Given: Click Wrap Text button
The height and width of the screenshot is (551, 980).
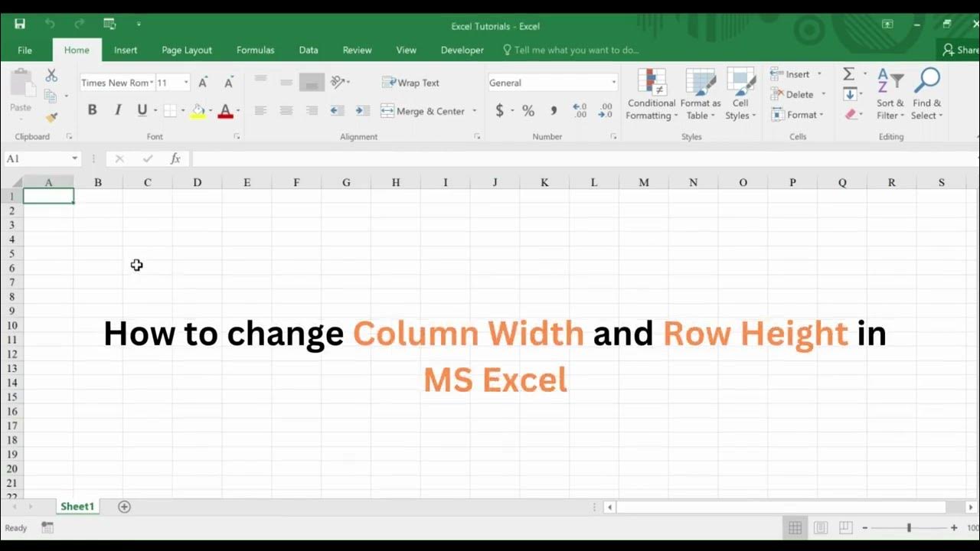Looking at the screenshot, I should [x=410, y=83].
